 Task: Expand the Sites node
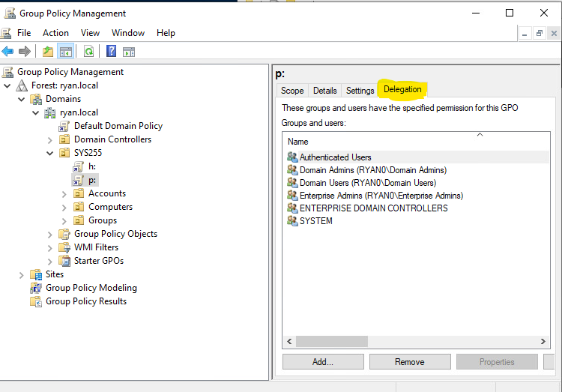[21, 275]
